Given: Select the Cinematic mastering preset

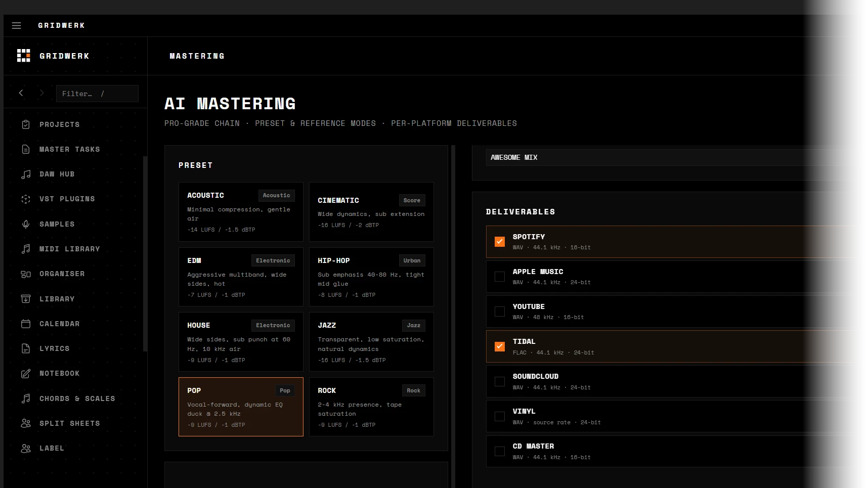Looking at the screenshot, I should tap(371, 212).
